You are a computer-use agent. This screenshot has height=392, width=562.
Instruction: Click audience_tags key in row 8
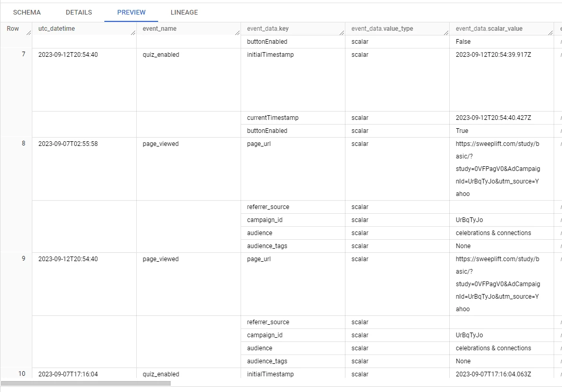267,246
